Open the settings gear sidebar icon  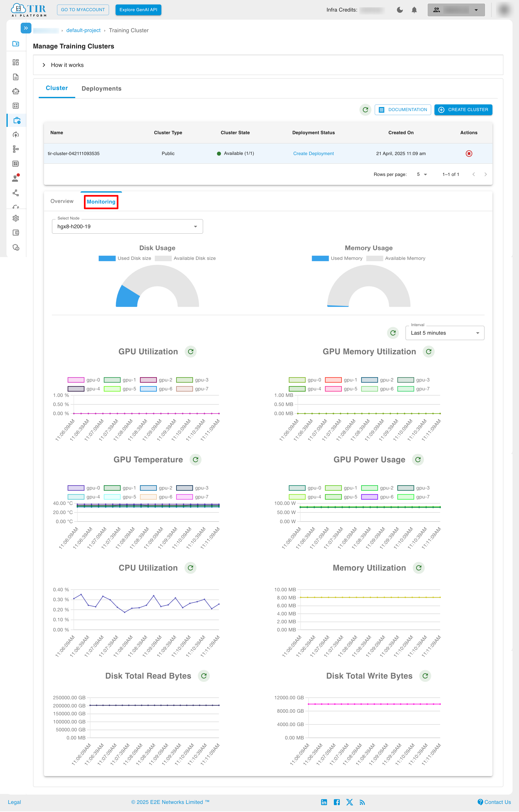click(x=16, y=218)
